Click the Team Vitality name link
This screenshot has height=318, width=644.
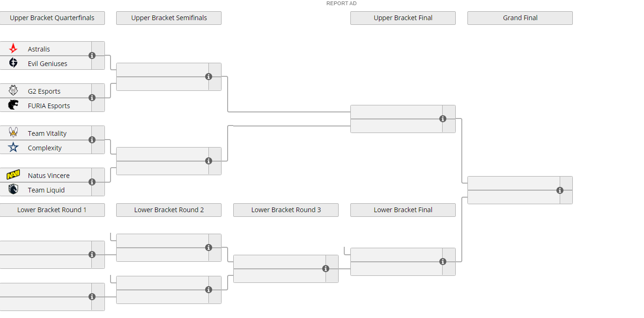(x=47, y=133)
